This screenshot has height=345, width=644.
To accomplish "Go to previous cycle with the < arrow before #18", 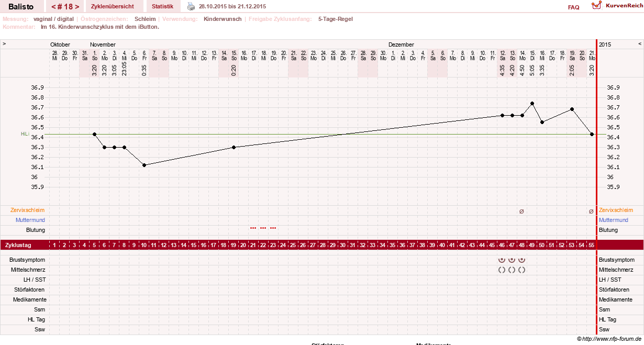I will [x=53, y=7].
